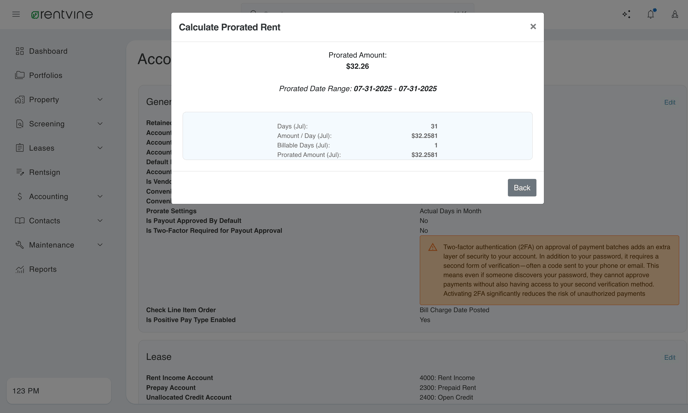
Task: Click the Screening sidebar icon
Action: [19, 124]
